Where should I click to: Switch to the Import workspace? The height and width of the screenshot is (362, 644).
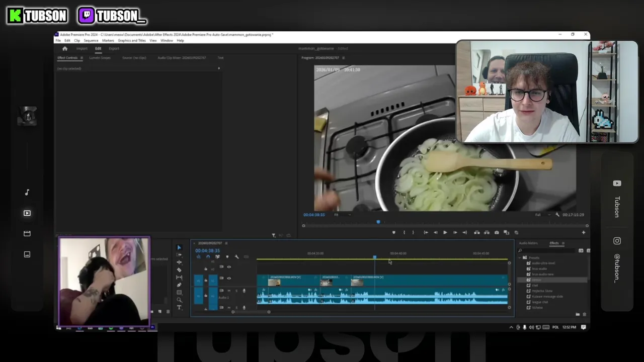pyautogui.click(x=82, y=49)
